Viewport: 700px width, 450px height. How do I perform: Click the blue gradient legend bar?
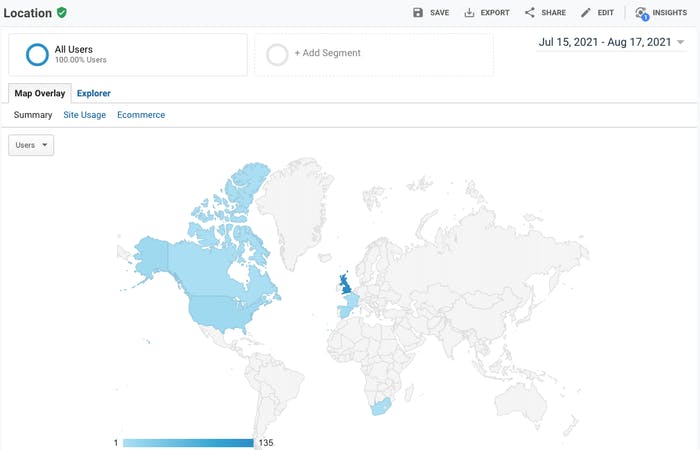click(x=188, y=443)
